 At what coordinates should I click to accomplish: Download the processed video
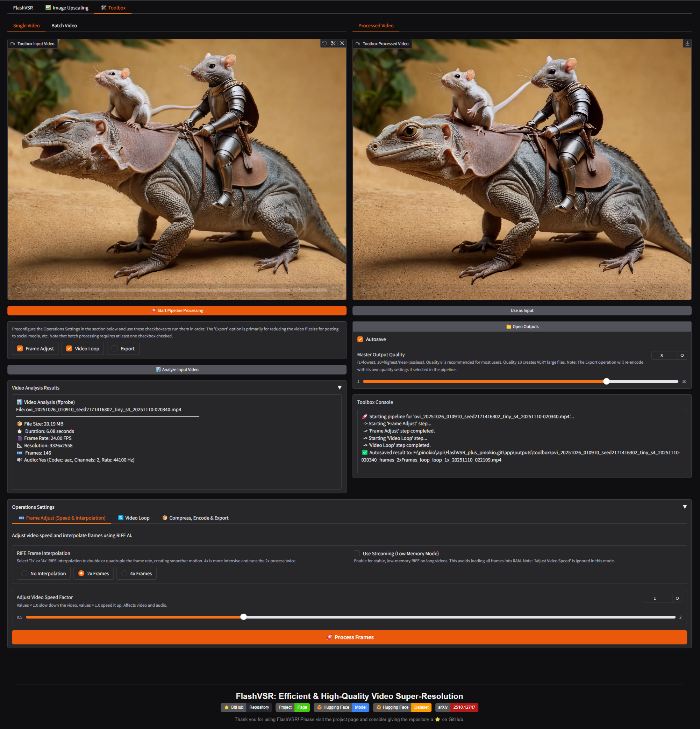point(687,43)
